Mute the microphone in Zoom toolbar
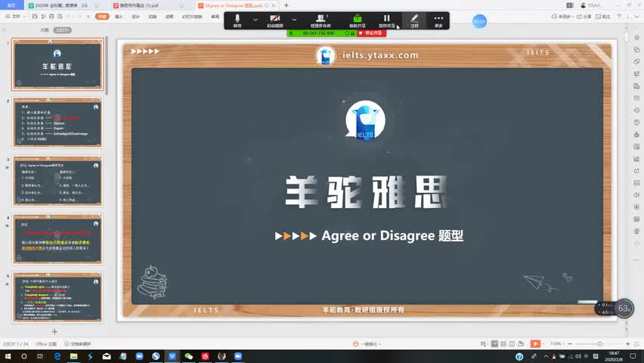The image size is (644, 363). tap(237, 20)
